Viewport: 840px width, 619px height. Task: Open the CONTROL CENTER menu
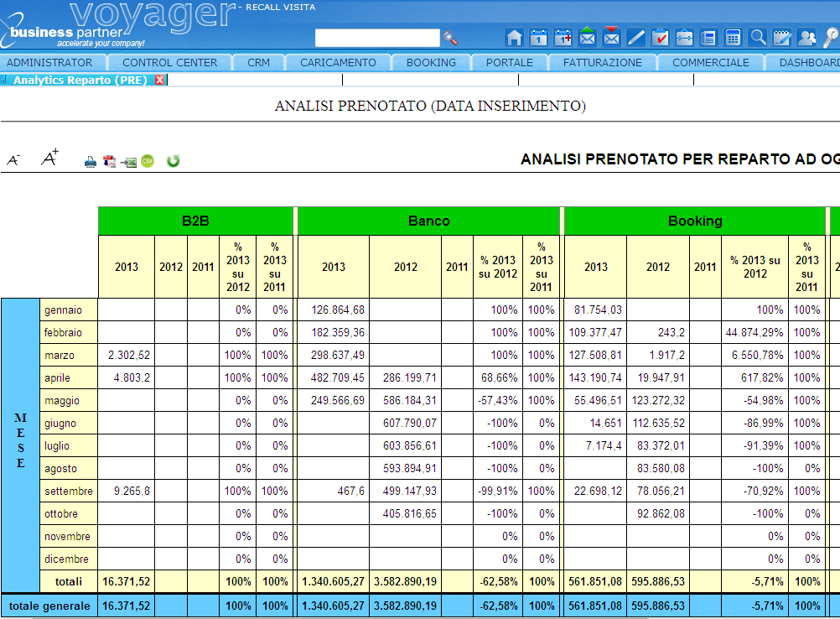[170, 63]
